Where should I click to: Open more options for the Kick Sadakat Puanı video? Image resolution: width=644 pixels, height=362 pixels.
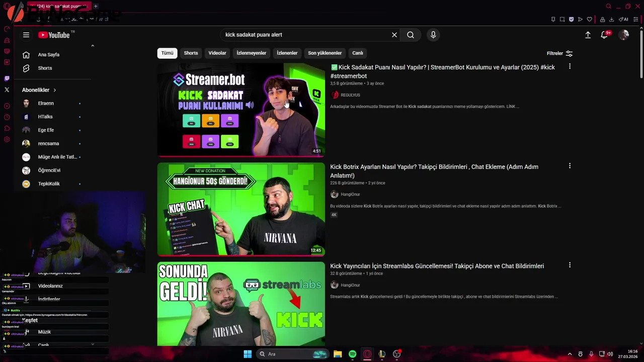570,66
